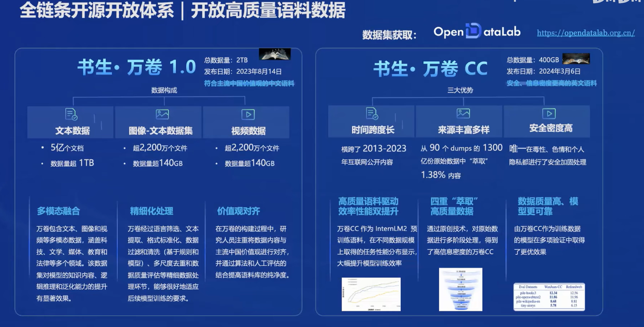Click the 书生·万卷 CC title

tap(431, 69)
